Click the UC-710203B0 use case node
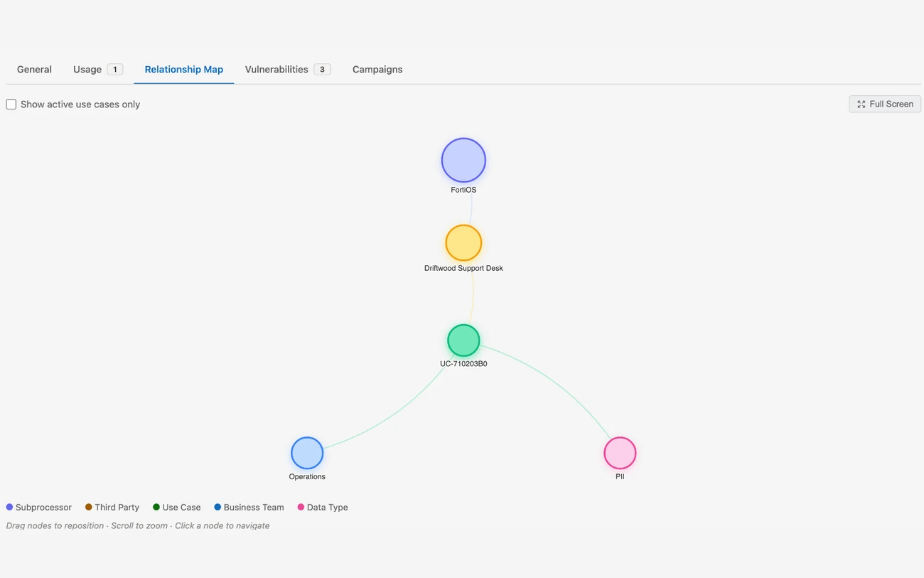The height and width of the screenshot is (578, 924). (x=463, y=341)
